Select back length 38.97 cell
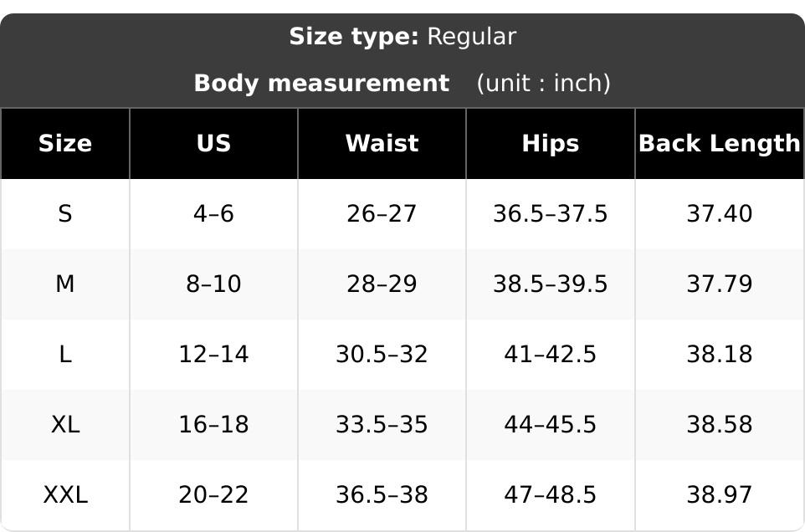 [x=720, y=495]
